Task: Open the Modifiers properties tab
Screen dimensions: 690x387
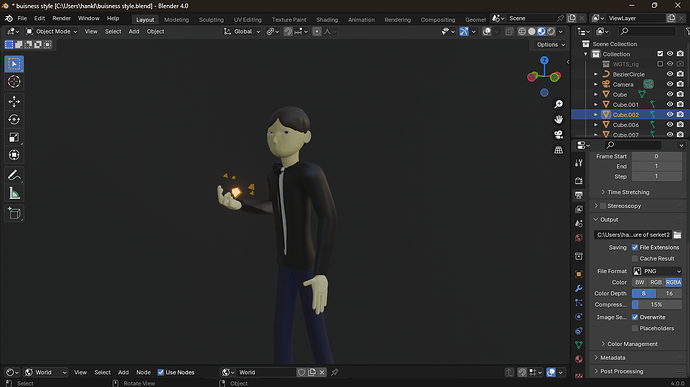Action: 579,288
